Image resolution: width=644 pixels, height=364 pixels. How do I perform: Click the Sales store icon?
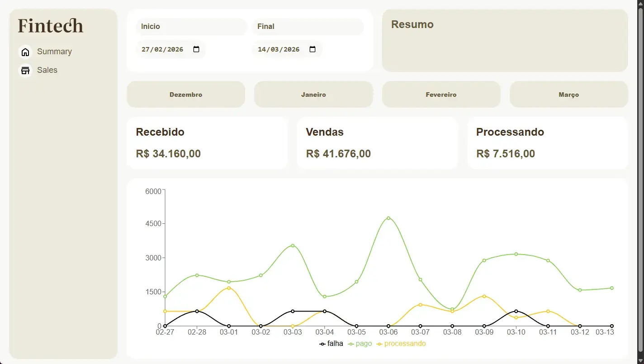(x=25, y=71)
